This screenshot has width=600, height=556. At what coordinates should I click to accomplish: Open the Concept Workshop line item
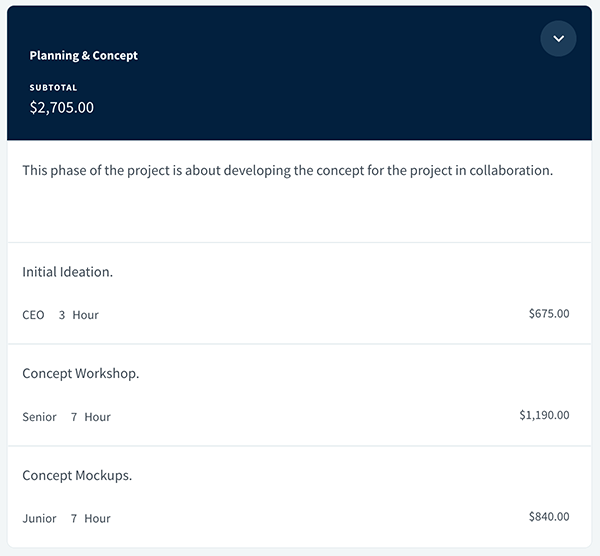[80, 374]
